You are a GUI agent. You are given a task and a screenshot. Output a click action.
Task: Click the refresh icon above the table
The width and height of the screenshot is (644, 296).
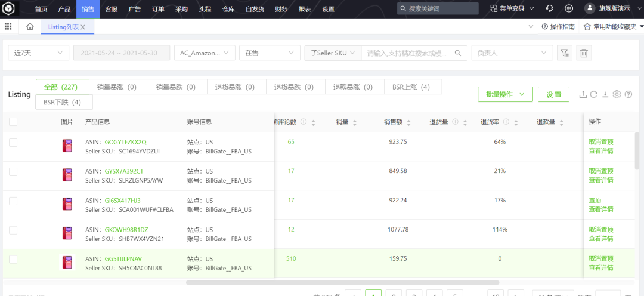pos(593,94)
